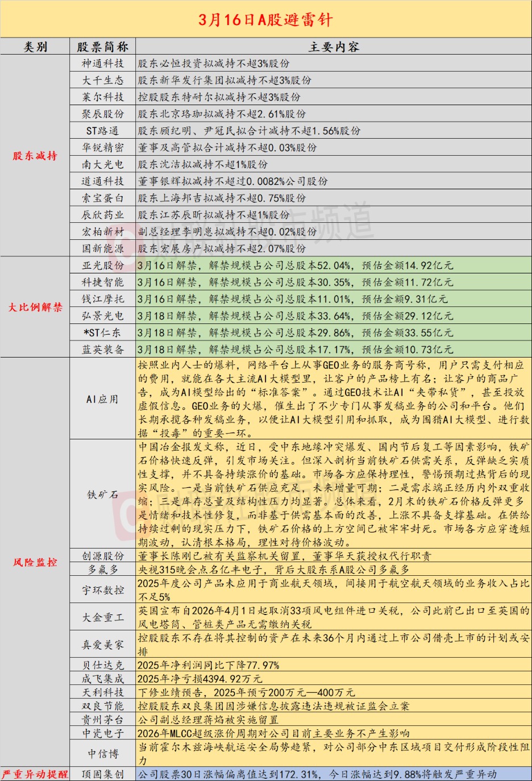The height and width of the screenshot is (781, 532).
Task: Click unlock row with '预估金额9.31亿元'
Action: [x=334, y=298]
